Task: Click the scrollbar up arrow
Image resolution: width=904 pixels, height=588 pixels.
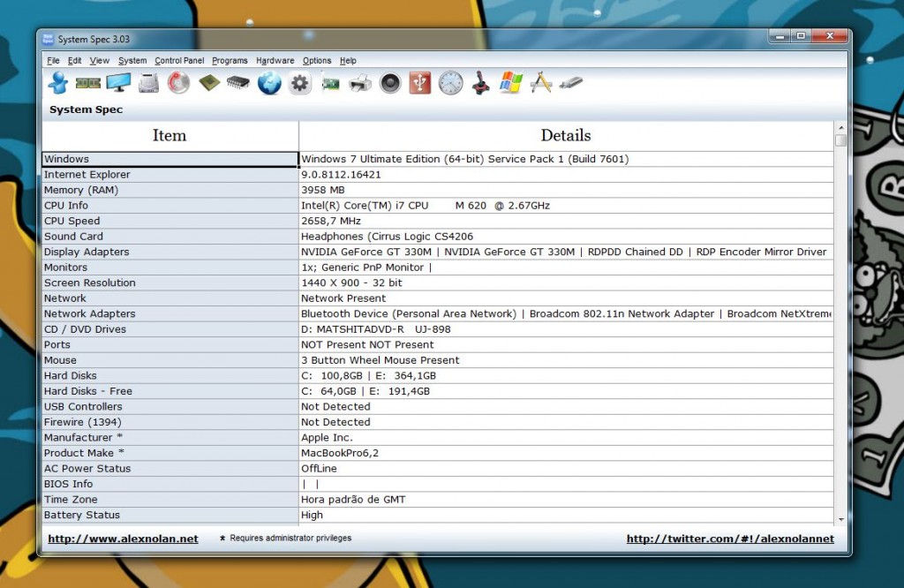Action: (x=841, y=127)
